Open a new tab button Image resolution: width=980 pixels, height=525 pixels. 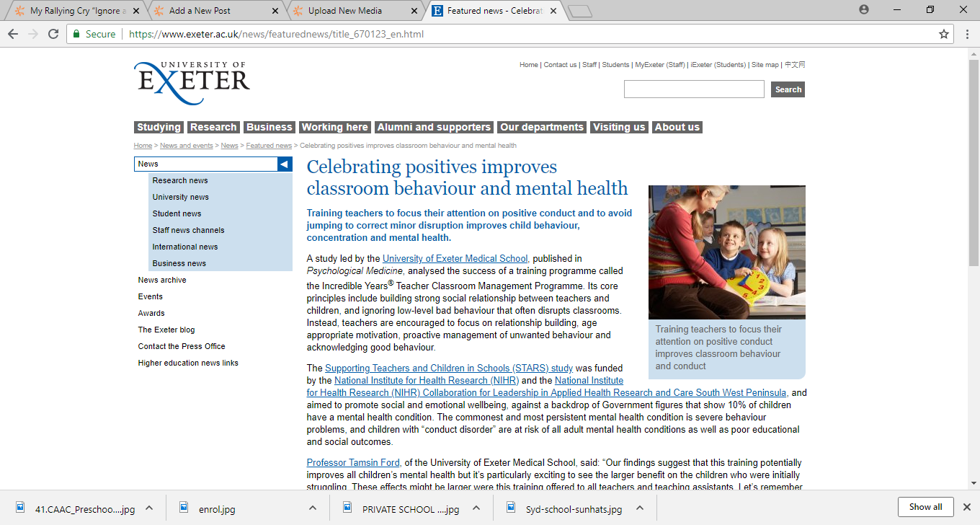pyautogui.click(x=579, y=11)
